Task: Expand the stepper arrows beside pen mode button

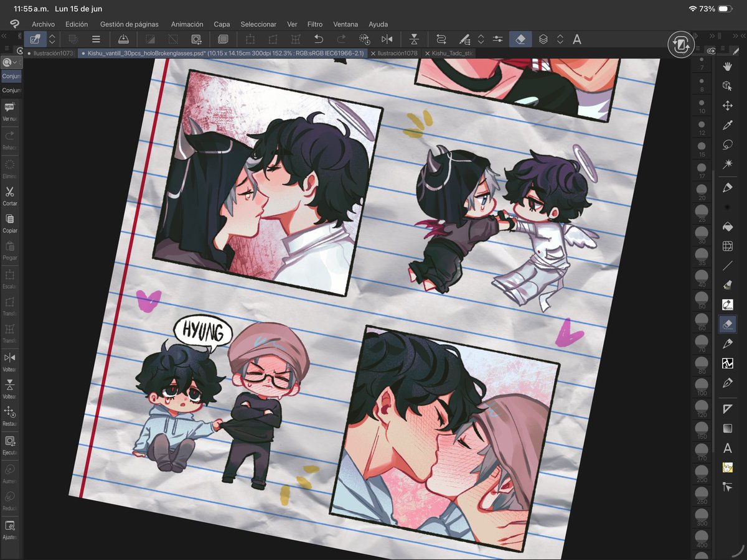Action: 52,39
